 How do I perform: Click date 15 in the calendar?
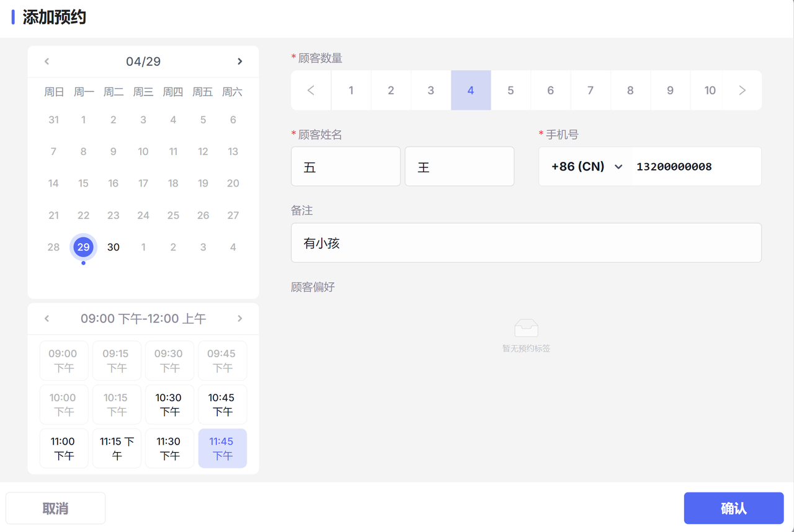click(83, 184)
